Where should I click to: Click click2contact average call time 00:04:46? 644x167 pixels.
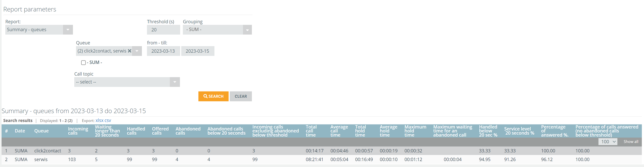pyautogui.click(x=339, y=151)
